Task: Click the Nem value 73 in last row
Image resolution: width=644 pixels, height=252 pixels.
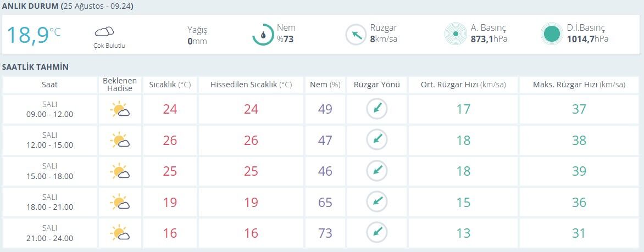Action: [x=325, y=233]
